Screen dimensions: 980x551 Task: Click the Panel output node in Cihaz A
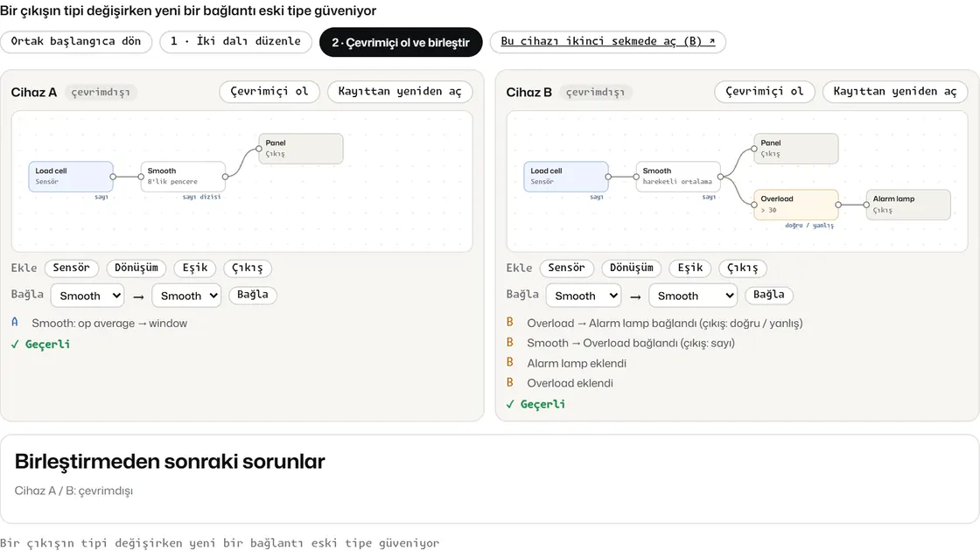[x=301, y=149]
